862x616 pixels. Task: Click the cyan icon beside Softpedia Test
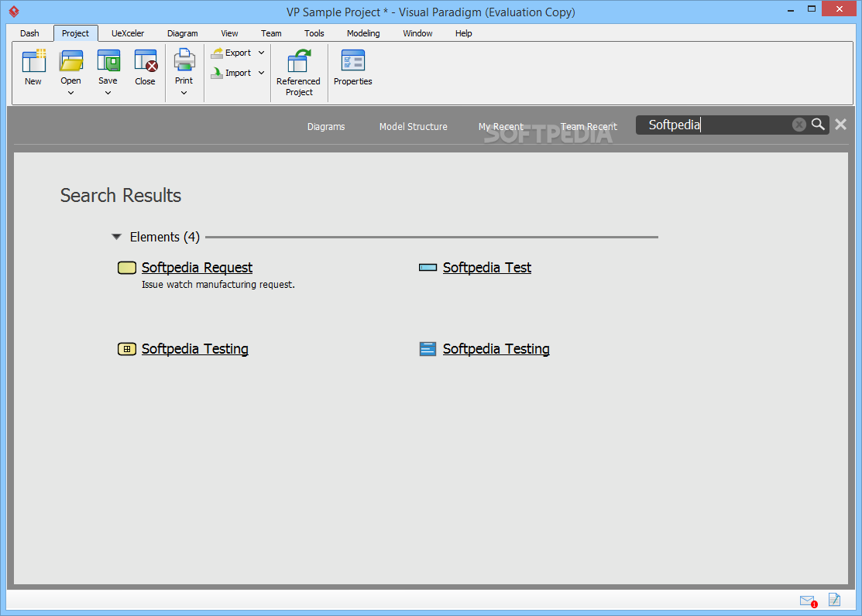coord(428,268)
